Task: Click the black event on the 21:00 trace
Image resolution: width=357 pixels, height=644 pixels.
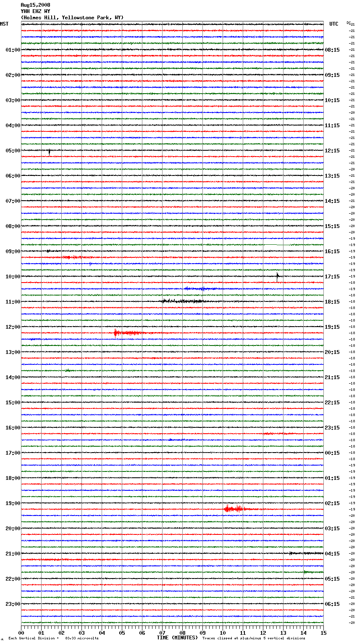Action: point(306,553)
